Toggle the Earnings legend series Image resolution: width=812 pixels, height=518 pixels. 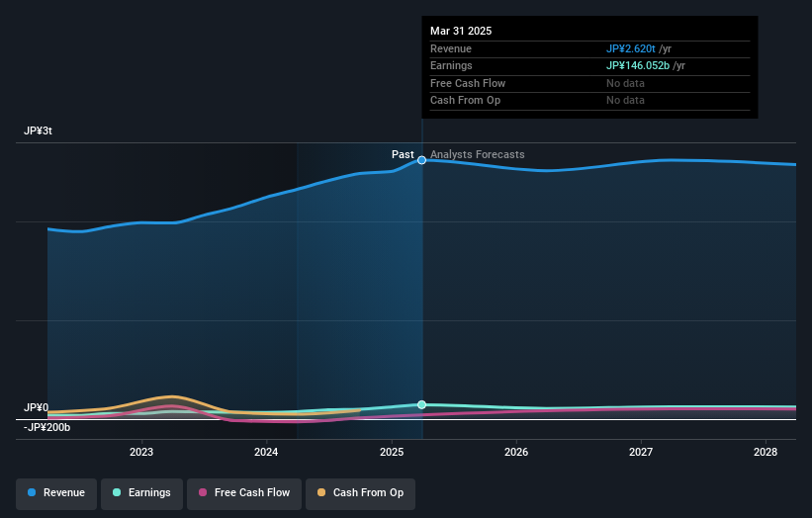coord(141,493)
